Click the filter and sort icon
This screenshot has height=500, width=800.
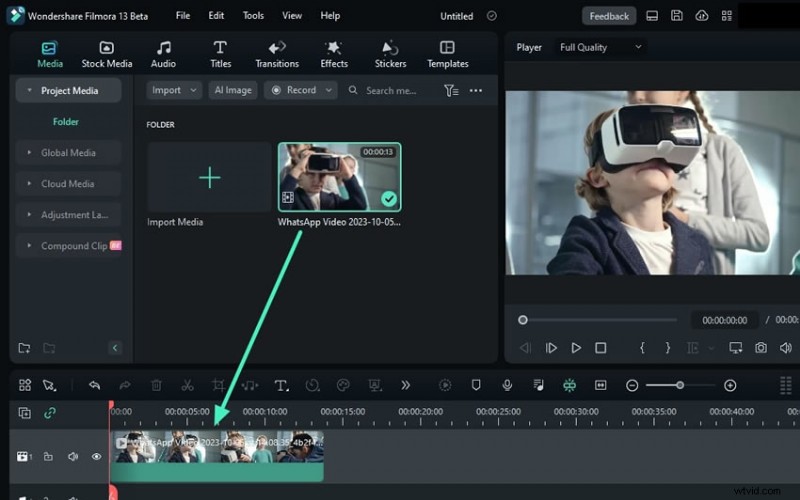tap(451, 91)
